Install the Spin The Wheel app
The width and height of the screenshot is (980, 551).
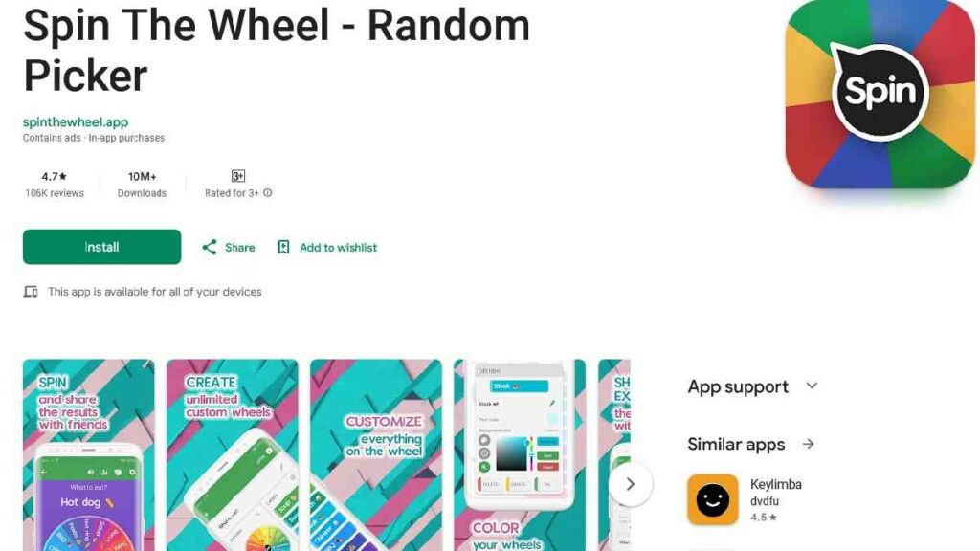coord(101,247)
